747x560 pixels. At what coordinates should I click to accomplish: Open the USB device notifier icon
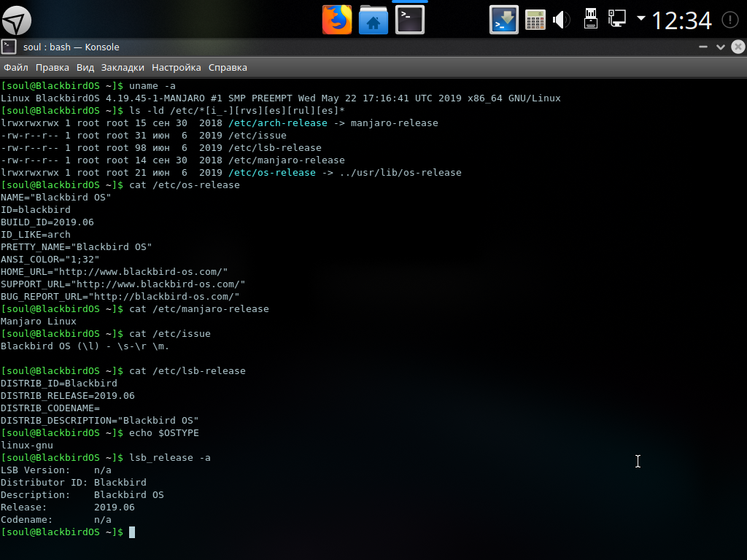pyautogui.click(x=591, y=19)
